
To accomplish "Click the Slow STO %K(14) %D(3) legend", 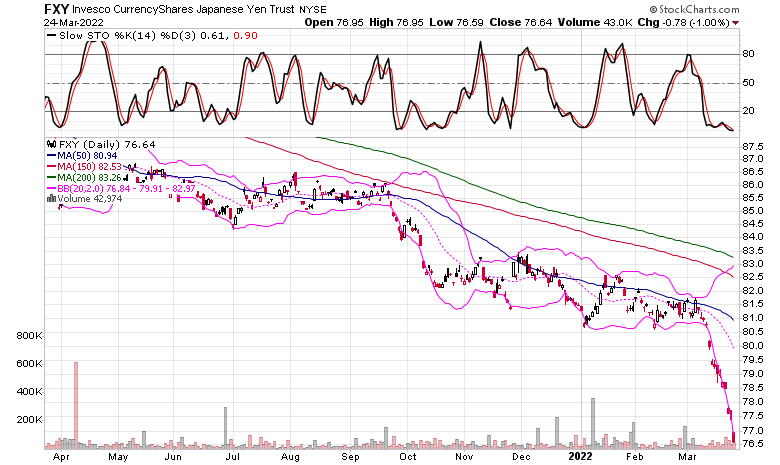I will click(x=130, y=36).
